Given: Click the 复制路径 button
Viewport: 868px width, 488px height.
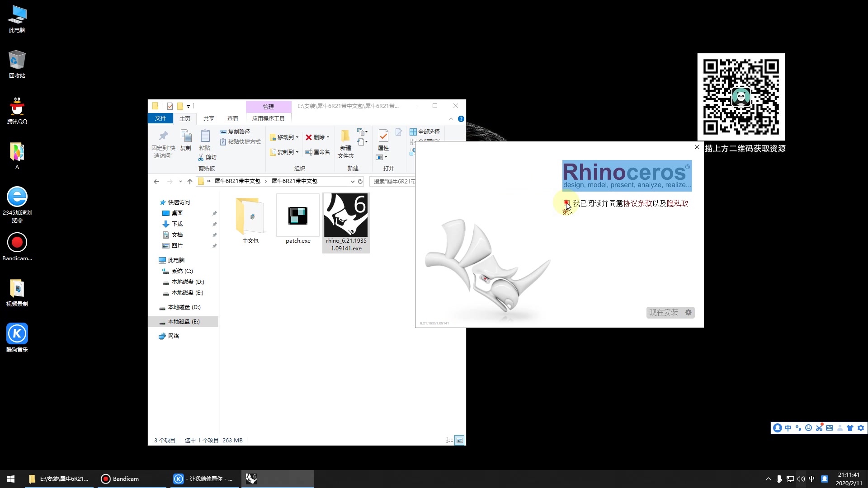Looking at the screenshot, I should tap(235, 131).
